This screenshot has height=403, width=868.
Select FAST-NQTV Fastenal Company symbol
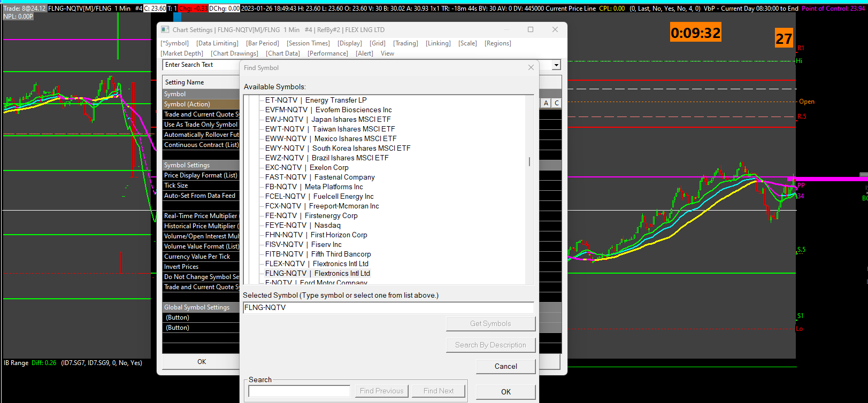(x=320, y=177)
